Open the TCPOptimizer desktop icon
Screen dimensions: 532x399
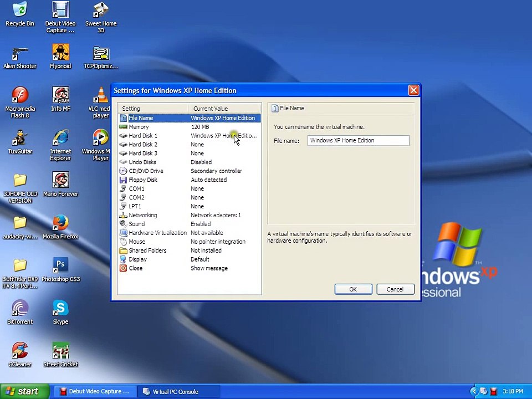click(101, 57)
